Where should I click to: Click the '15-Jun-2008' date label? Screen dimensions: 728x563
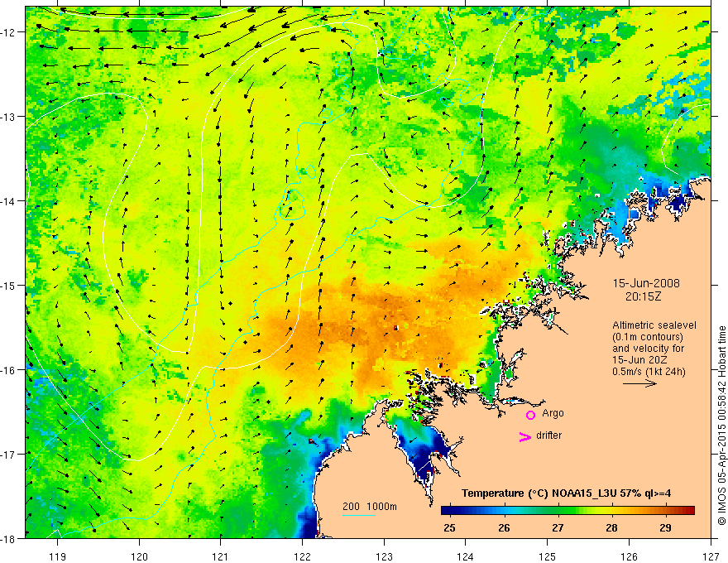[646, 283]
